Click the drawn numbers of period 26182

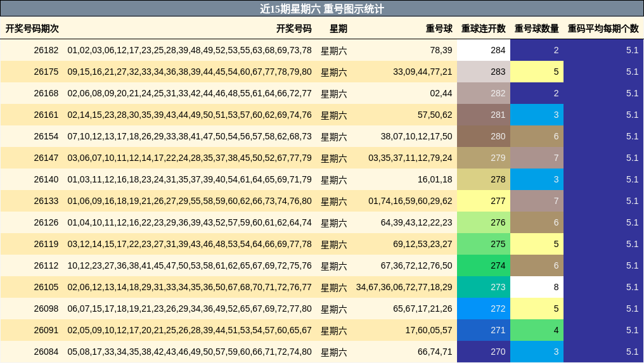pos(190,50)
